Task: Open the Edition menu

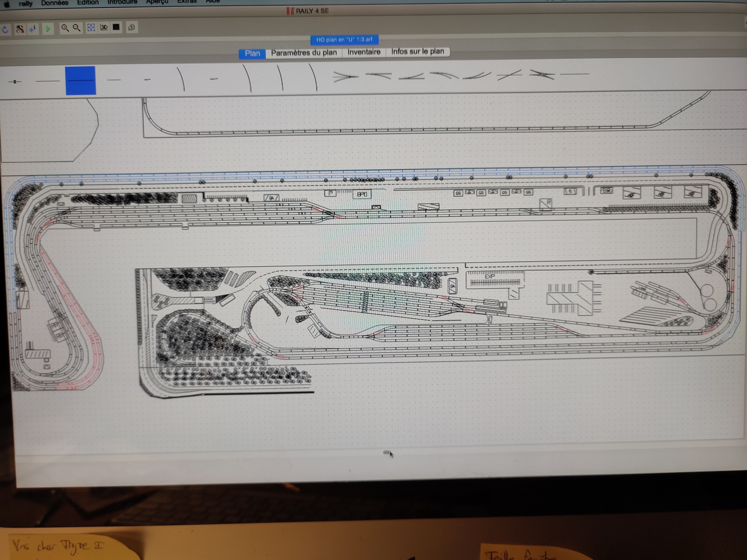Action: (x=88, y=3)
